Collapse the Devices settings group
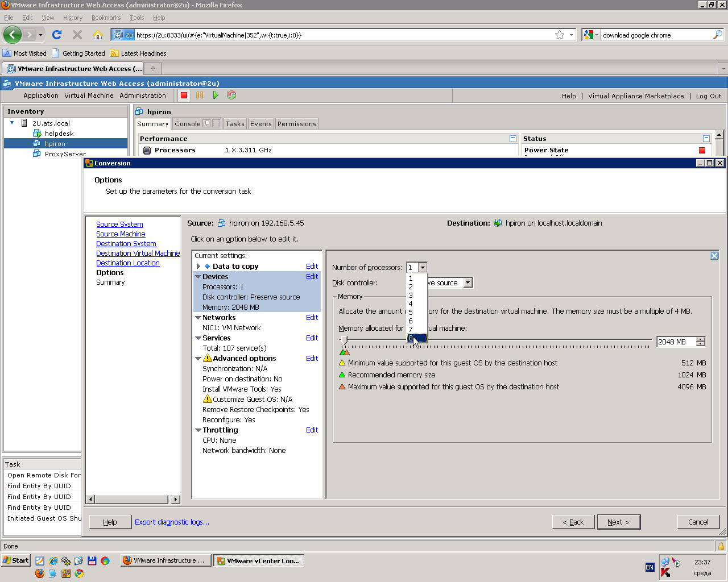This screenshot has width=728, height=582. point(198,277)
